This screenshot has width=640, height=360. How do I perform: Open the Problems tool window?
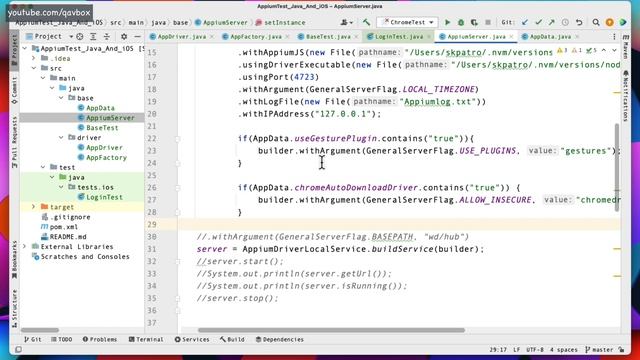pos(100,339)
